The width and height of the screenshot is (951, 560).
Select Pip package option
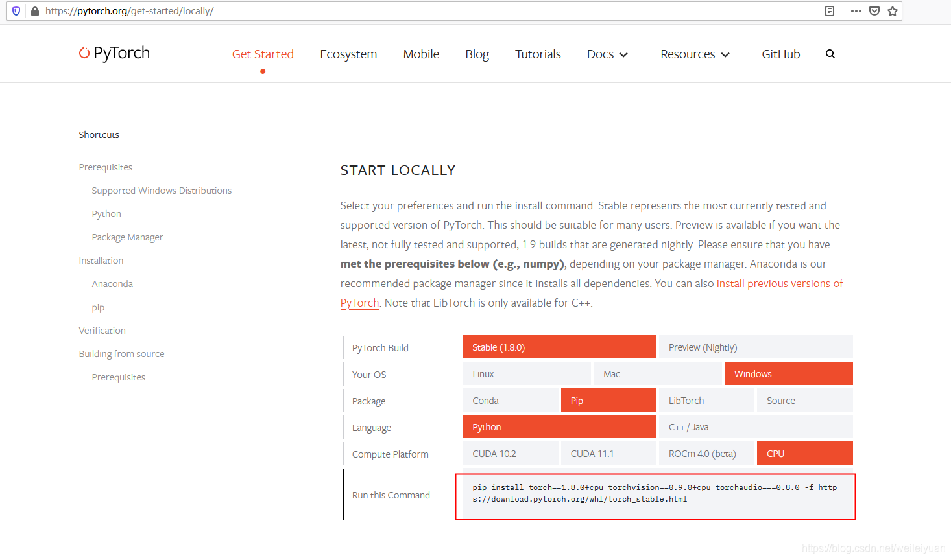pyautogui.click(x=608, y=401)
